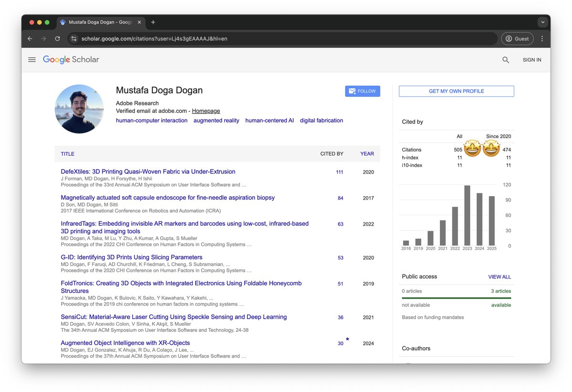Click the 2022 bar in citation chart
Screen dimensions: 572x392
pyautogui.click(x=455, y=226)
